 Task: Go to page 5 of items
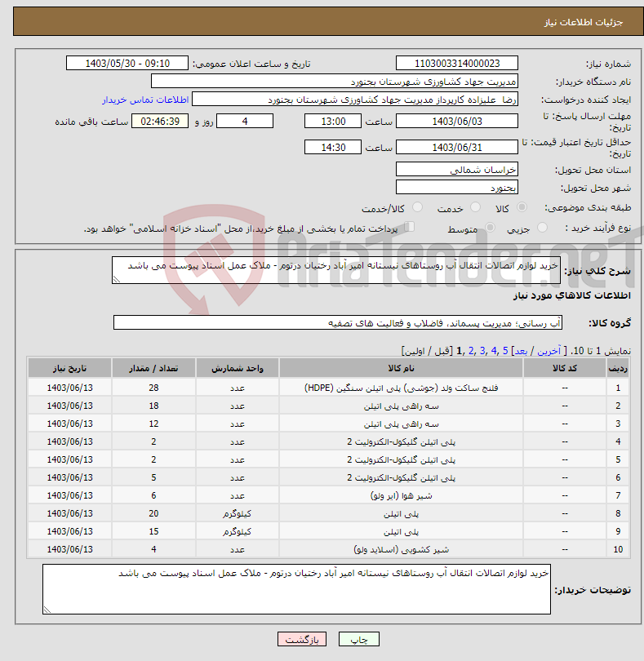click(505, 351)
